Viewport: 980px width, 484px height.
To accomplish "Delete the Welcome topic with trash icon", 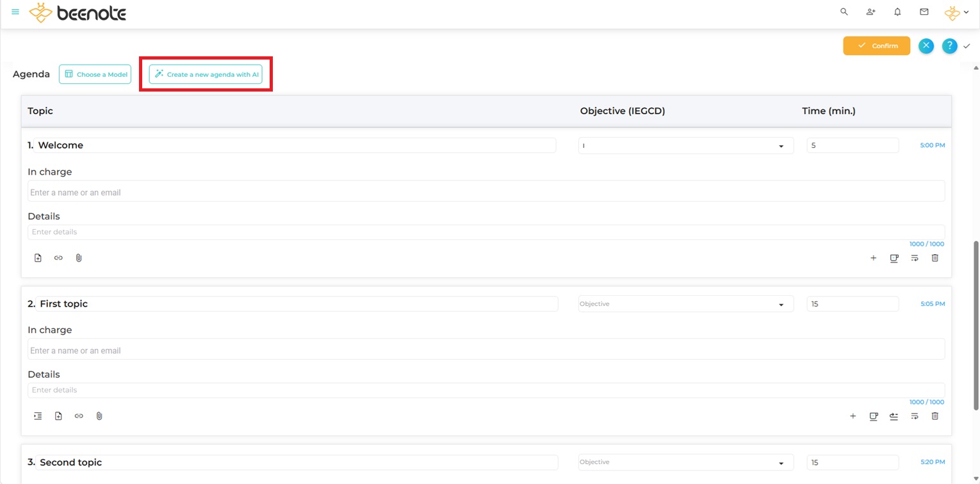I will 935,258.
